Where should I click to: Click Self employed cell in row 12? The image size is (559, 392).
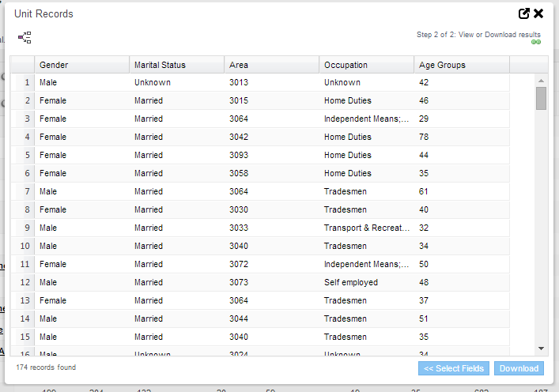[x=351, y=282]
